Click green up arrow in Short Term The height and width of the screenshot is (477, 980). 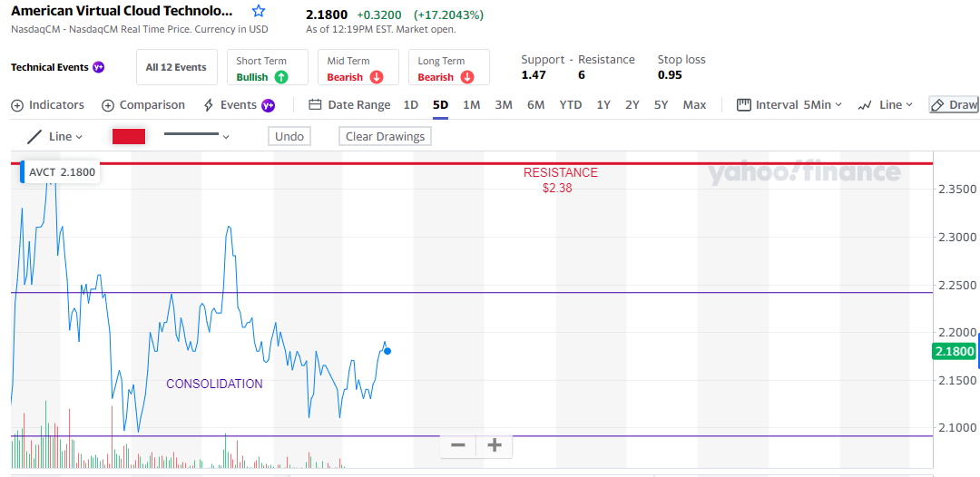pos(280,77)
